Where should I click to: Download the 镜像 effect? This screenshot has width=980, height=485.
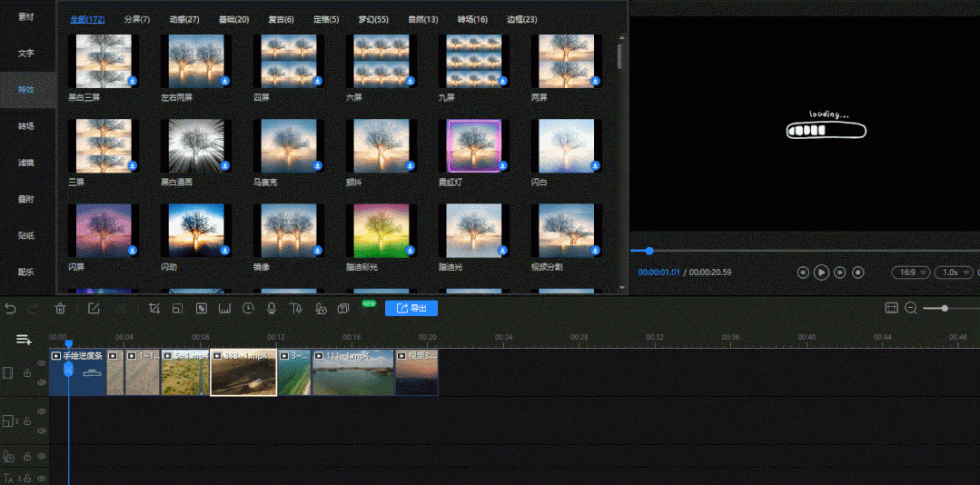pyautogui.click(x=318, y=250)
